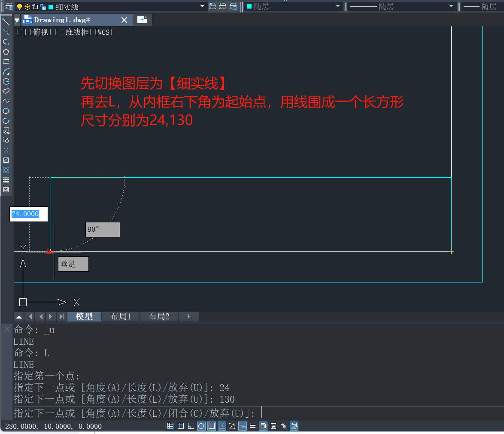Click the [俯视] view control label
Image resolution: width=504 pixels, height=434 pixels.
(40, 32)
